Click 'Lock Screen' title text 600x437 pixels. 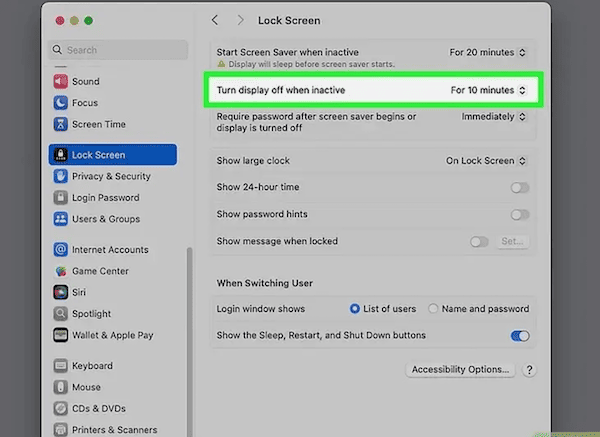[x=289, y=21]
